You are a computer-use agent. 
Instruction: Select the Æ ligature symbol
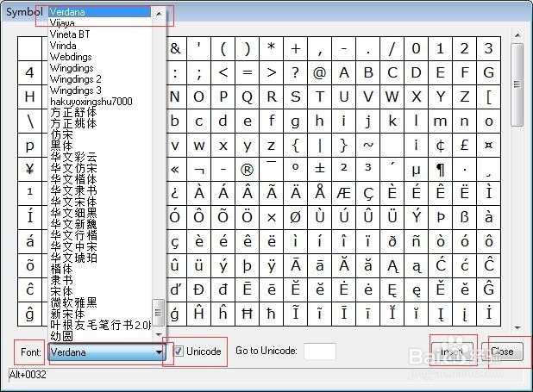[344, 193]
